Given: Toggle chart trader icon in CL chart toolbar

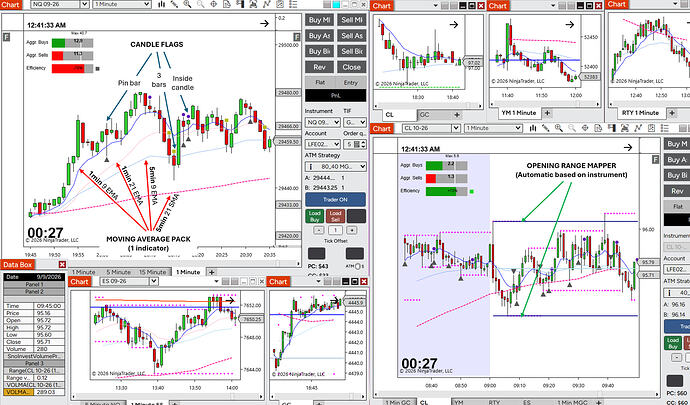Looking at the screenshot, I should tap(611, 128).
